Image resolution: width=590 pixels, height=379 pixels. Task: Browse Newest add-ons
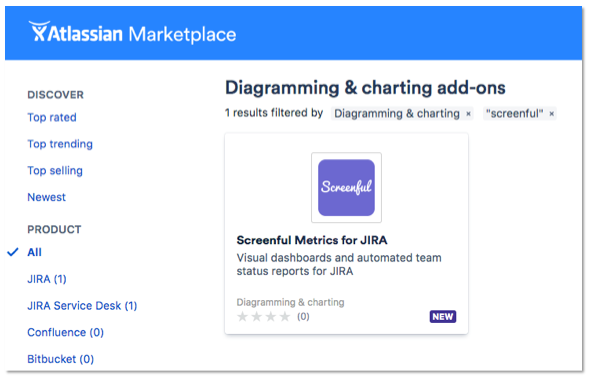click(x=47, y=197)
